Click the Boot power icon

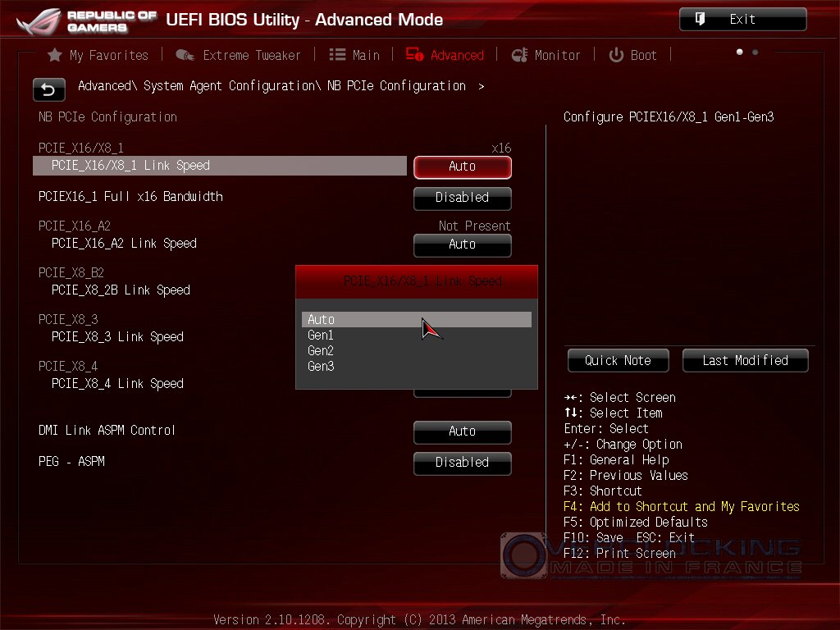(x=616, y=55)
